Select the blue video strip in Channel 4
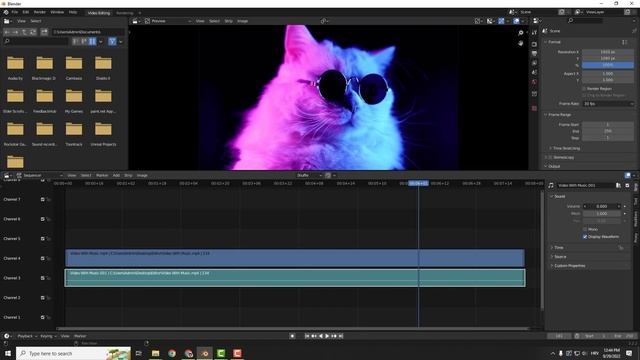Screen dimensions: 640x360 point(295,258)
